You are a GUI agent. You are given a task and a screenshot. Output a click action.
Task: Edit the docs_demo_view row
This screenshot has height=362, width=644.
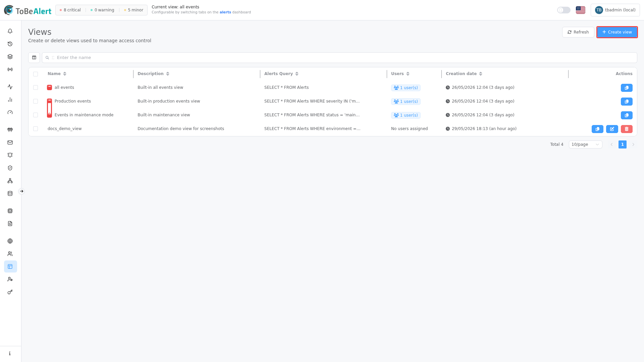612,129
